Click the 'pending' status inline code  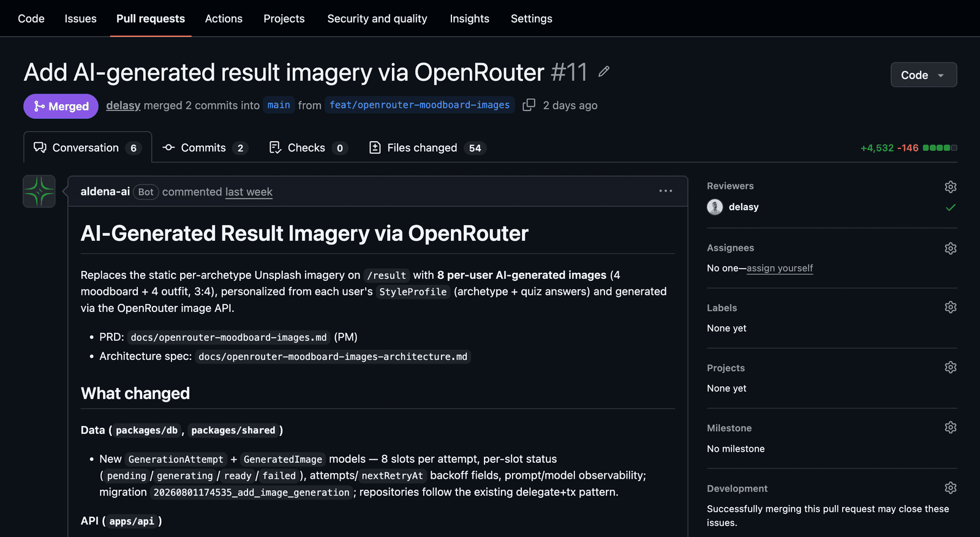pyautogui.click(x=127, y=476)
